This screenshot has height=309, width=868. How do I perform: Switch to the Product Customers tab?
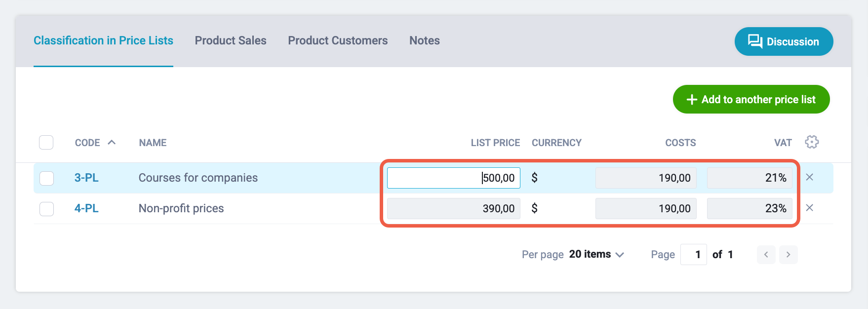coord(338,40)
